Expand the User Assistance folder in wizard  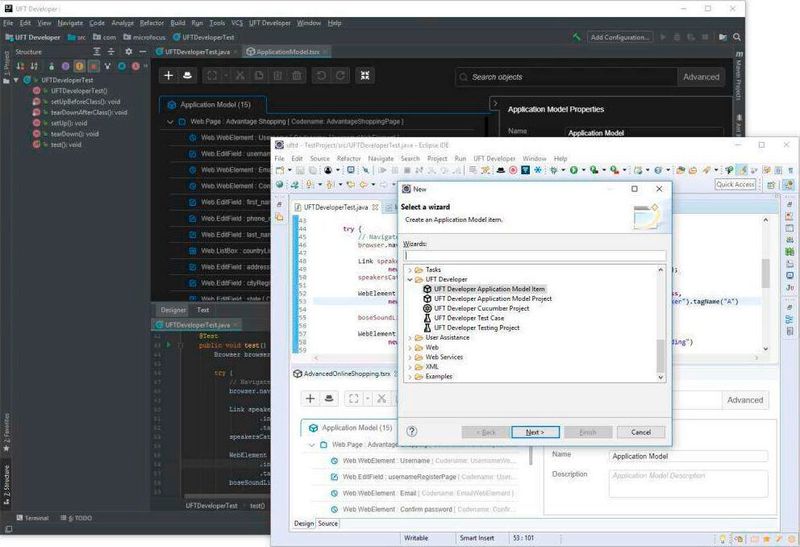click(410, 338)
